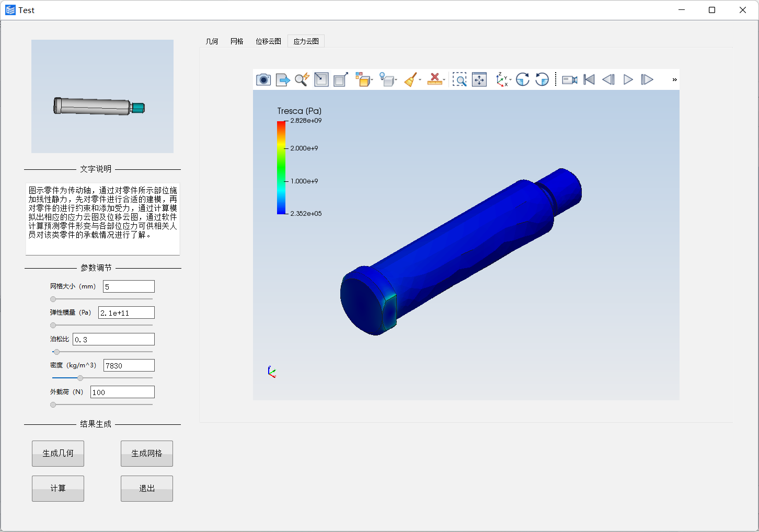Image resolution: width=759 pixels, height=532 pixels.
Task: Play the result animation
Action: click(628, 79)
